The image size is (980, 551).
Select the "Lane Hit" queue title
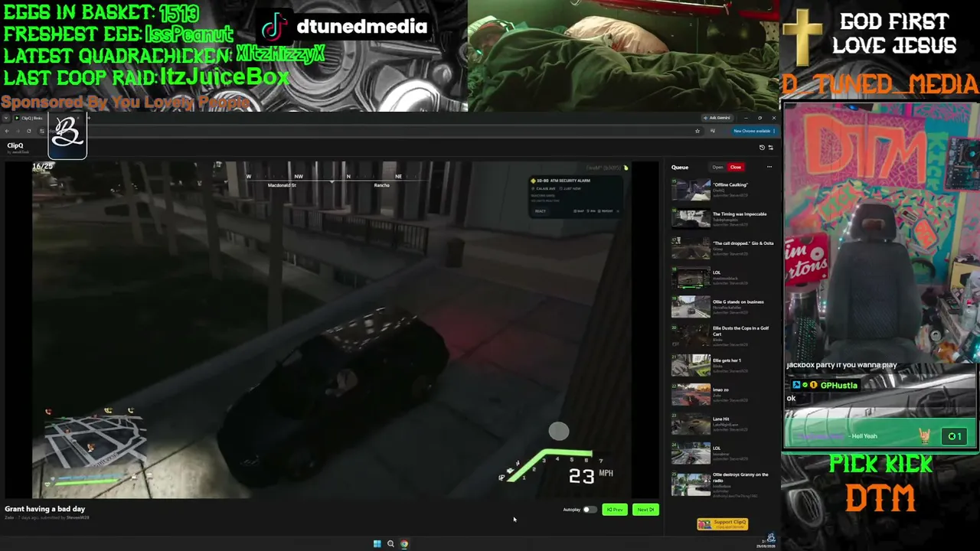tap(720, 419)
